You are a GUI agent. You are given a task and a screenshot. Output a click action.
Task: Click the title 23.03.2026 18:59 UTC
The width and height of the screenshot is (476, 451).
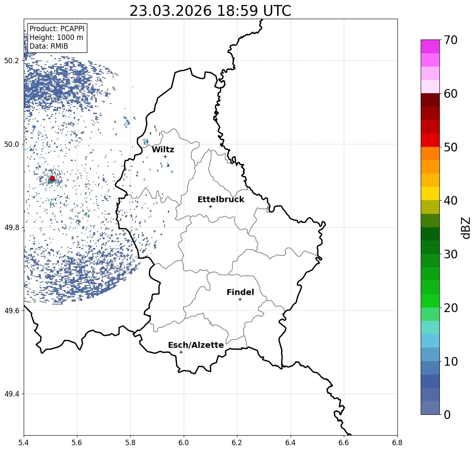click(x=210, y=11)
